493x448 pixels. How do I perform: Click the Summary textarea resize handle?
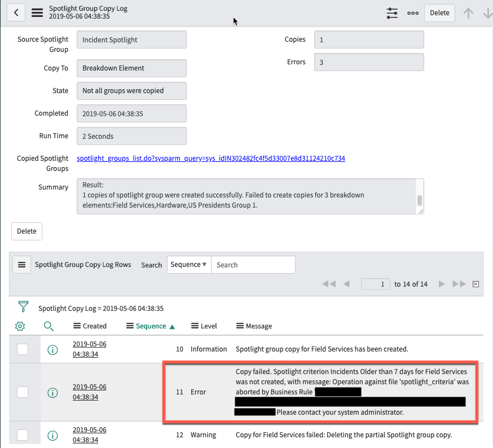point(421,211)
